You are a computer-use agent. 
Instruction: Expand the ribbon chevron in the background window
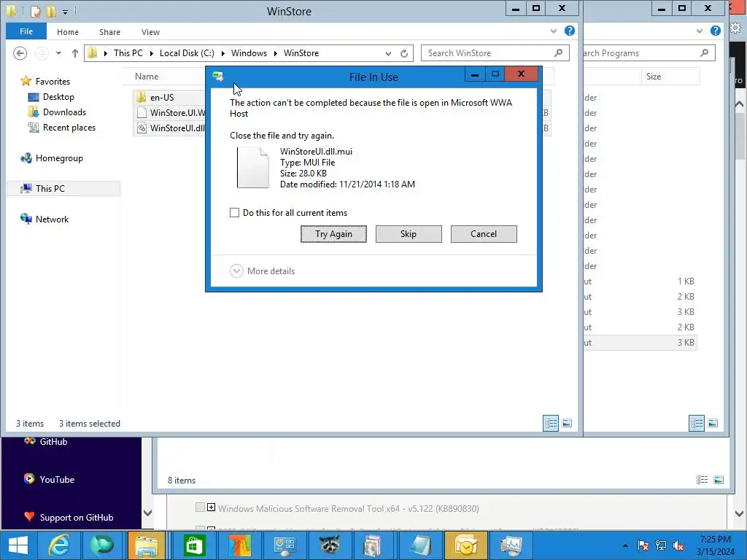699,31
